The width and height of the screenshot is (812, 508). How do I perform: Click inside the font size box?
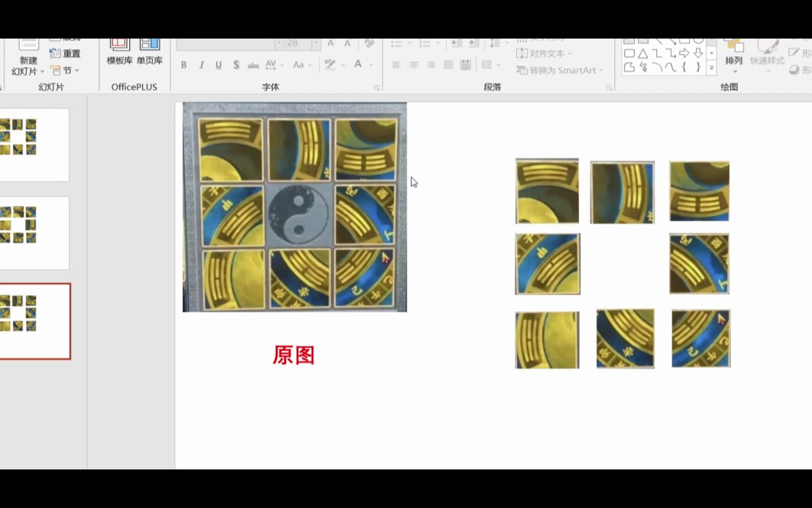click(297, 43)
